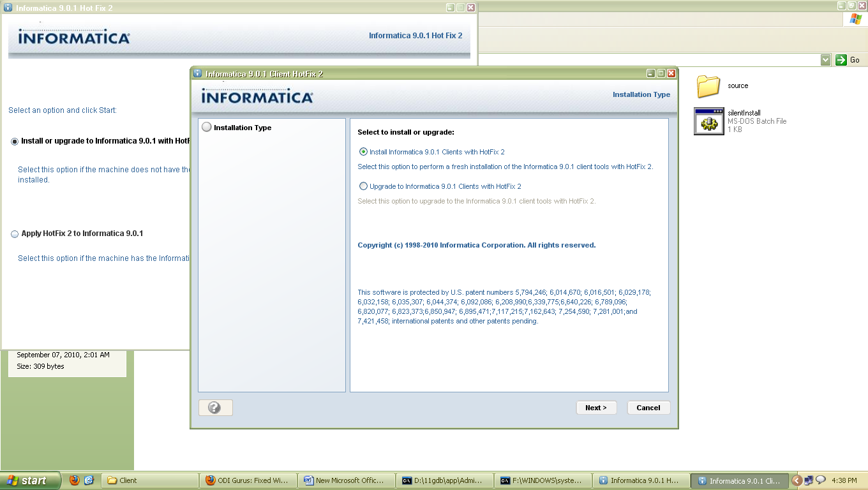This screenshot has width=868, height=490.
Task: Select Install Informatica 9.0.1 Clients with HotFix 2
Action: click(363, 152)
